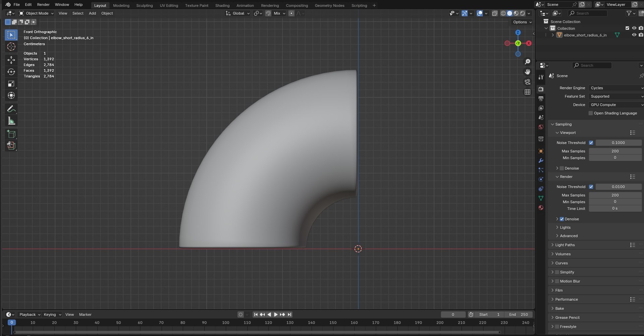Jump to the first frame
Screen dimensions: 644x336
tap(256, 315)
